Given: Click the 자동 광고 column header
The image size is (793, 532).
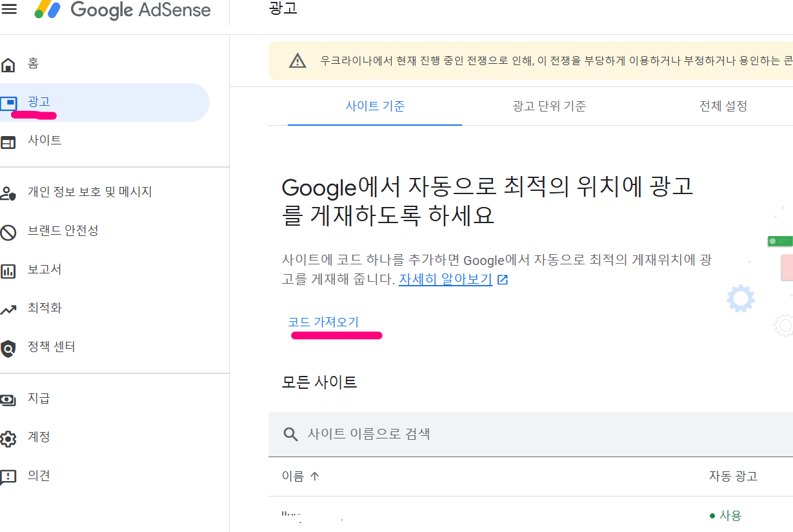Looking at the screenshot, I should coord(733,477).
